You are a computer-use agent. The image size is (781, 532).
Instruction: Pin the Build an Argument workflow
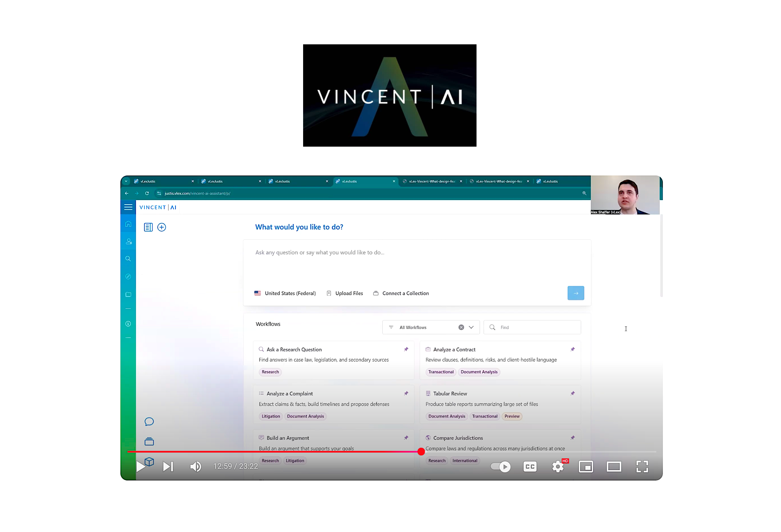pyautogui.click(x=406, y=438)
